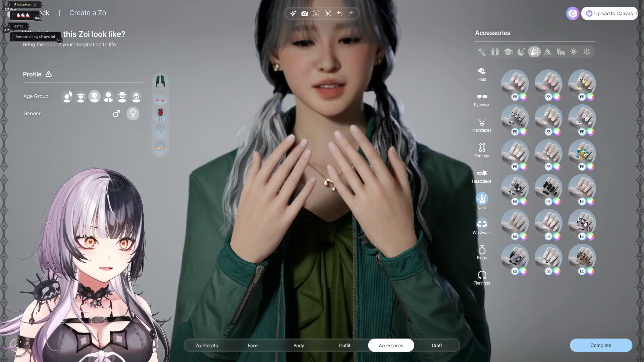The image size is (644, 362).
Task: Open the Piercings accessory category
Action: (x=482, y=278)
